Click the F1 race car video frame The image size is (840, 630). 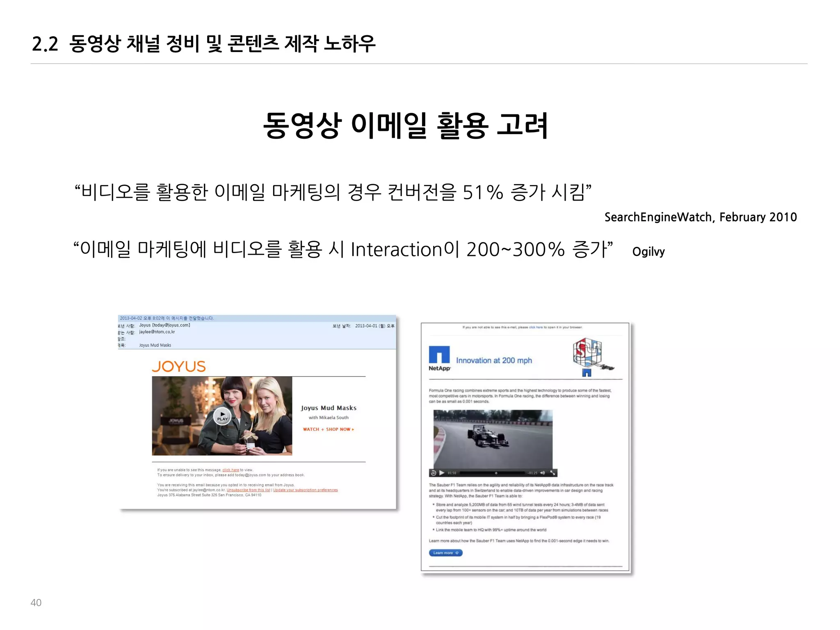click(x=493, y=439)
